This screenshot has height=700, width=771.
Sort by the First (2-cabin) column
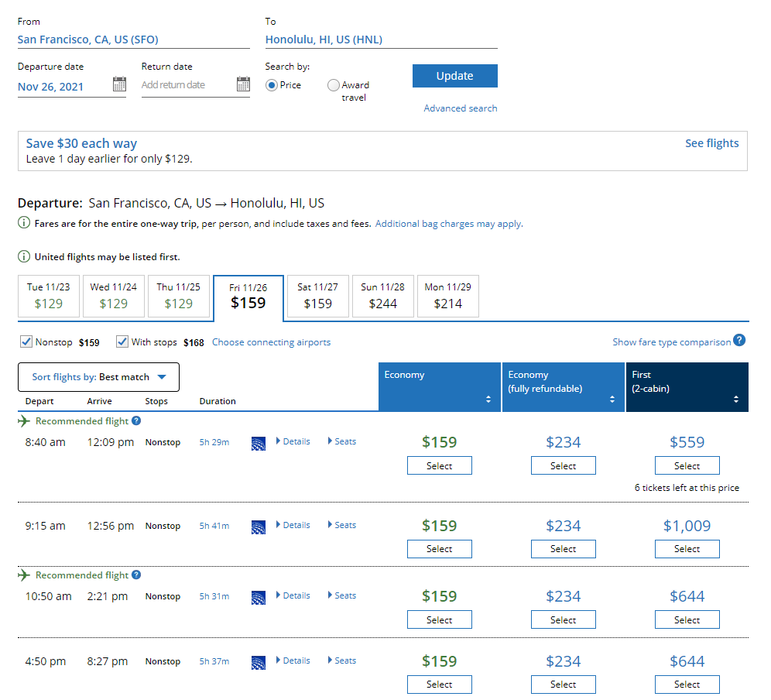pos(735,400)
